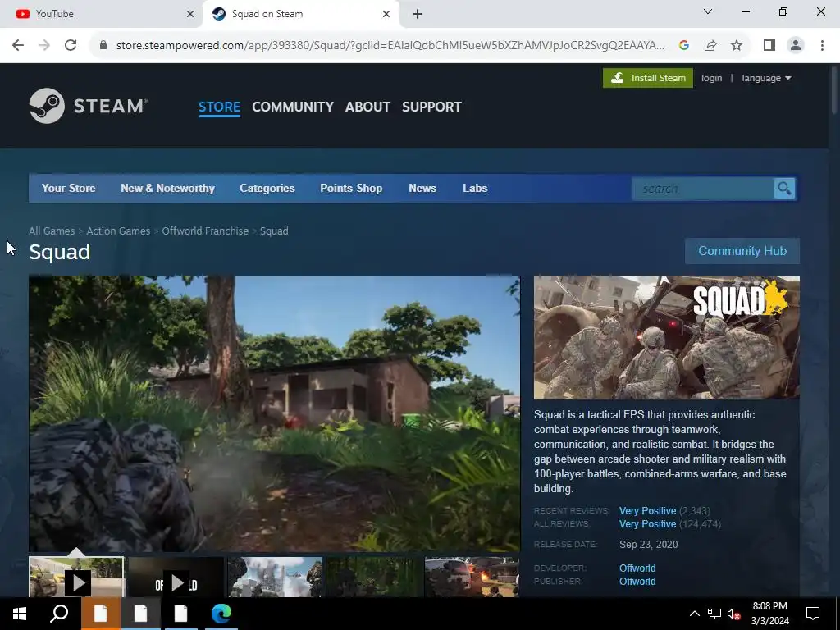The image size is (840, 630).
Task: Click the site lock icon in address bar
Action: click(103, 46)
